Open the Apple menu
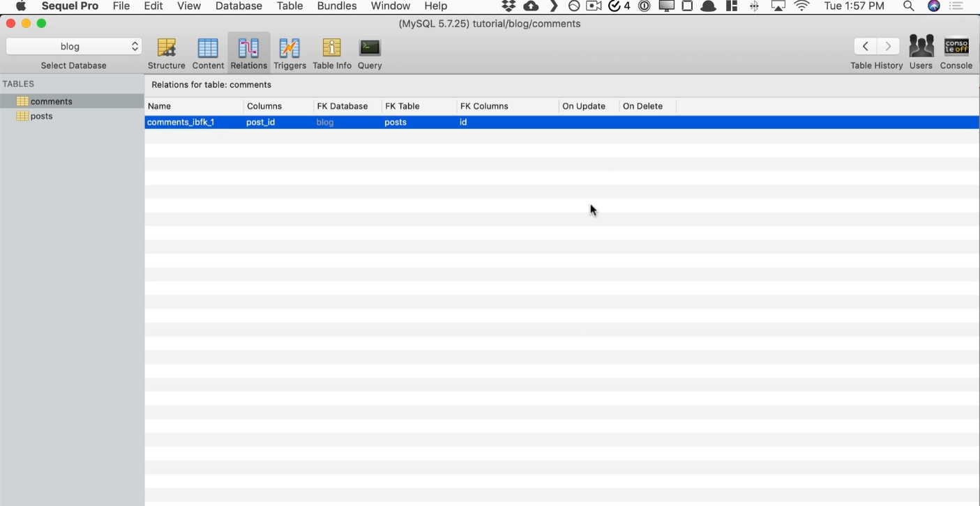Screen dimensions: 980x506 (21, 6)
